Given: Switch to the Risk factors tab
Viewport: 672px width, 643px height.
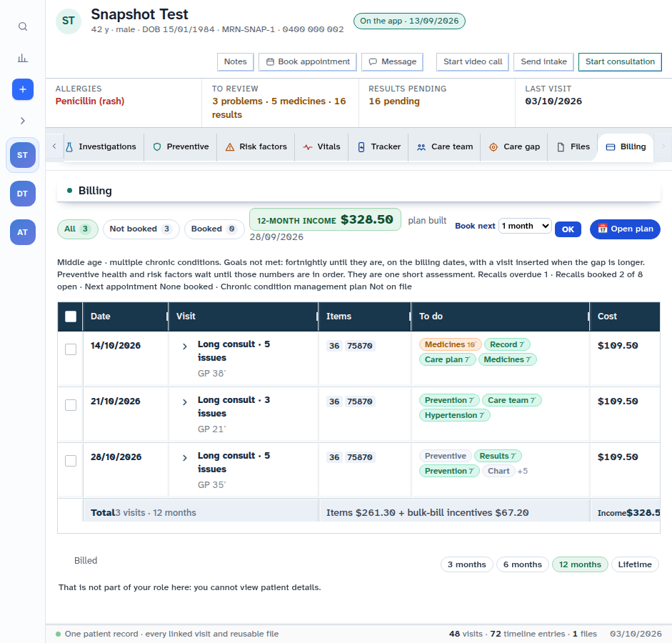Looking at the screenshot, I should [x=256, y=146].
